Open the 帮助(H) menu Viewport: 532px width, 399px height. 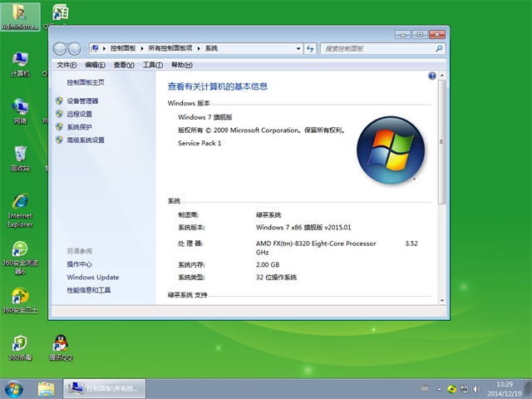(x=182, y=65)
